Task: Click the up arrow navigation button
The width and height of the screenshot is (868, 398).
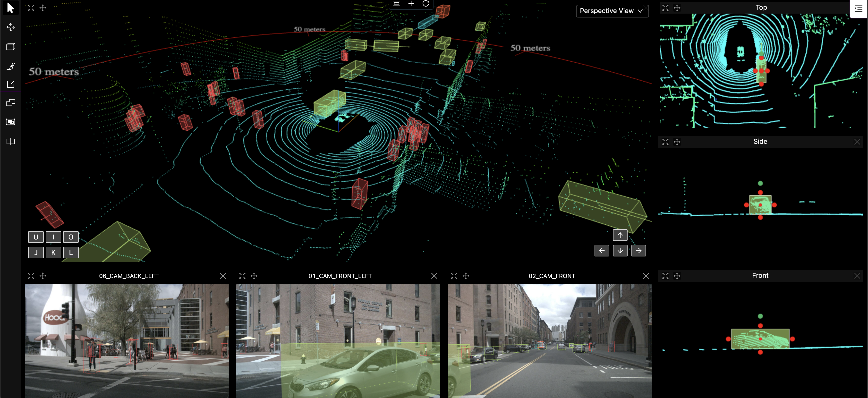Action: pyautogui.click(x=620, y=235)
